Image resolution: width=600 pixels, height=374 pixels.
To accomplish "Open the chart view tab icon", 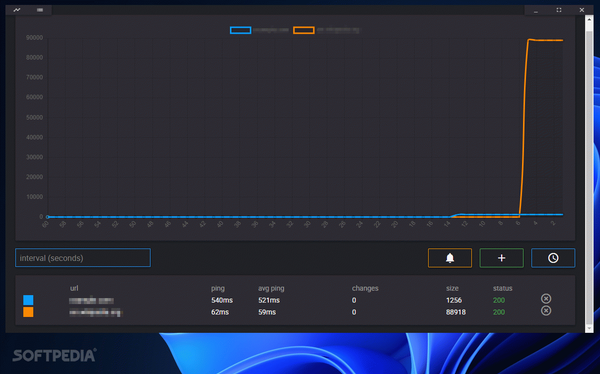I will click(17, 10).
